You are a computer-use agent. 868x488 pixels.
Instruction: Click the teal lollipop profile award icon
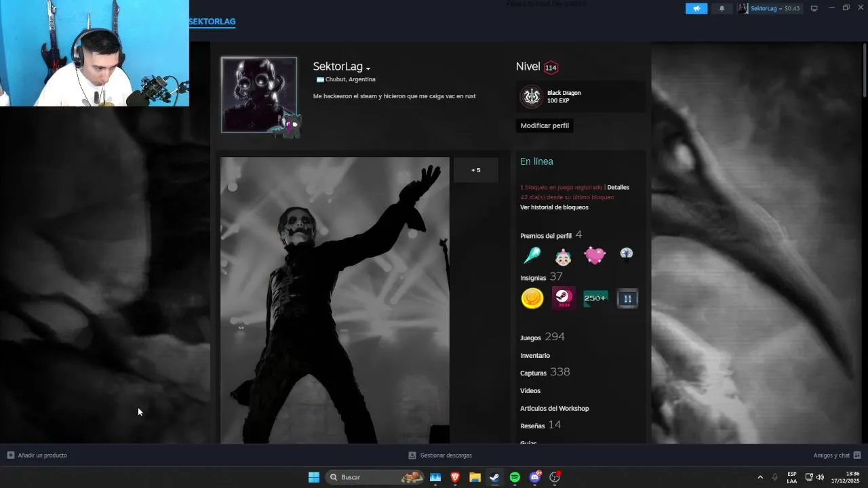pyautogui.click(x=532, y=256)
